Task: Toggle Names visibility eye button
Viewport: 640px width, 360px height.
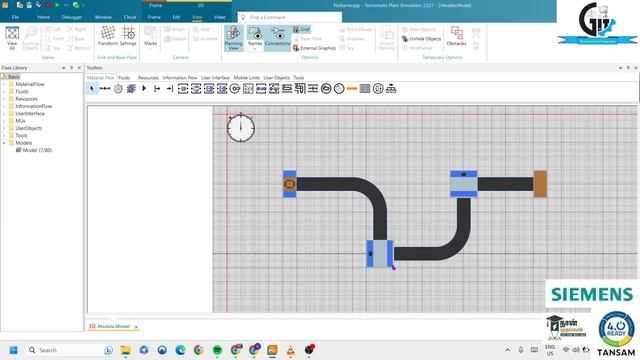Action: 255,35
